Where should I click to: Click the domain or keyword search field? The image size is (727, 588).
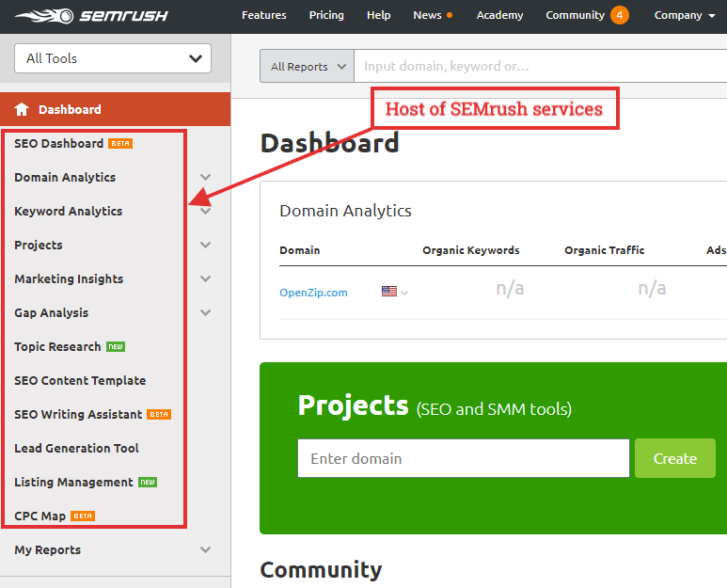(x=541, y=66)
